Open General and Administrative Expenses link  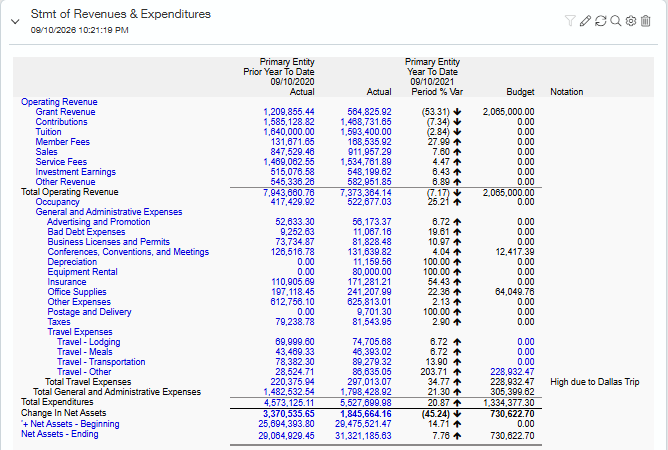tap(109, 212)
